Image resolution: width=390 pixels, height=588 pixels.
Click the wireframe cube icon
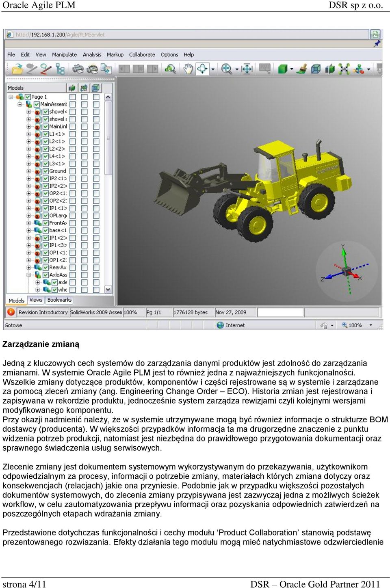(316, 69)
